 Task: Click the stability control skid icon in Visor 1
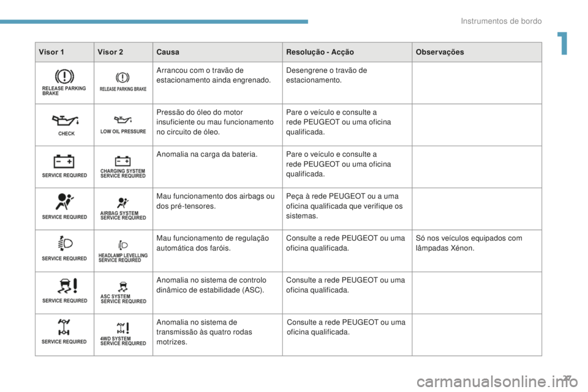(67, 286)
